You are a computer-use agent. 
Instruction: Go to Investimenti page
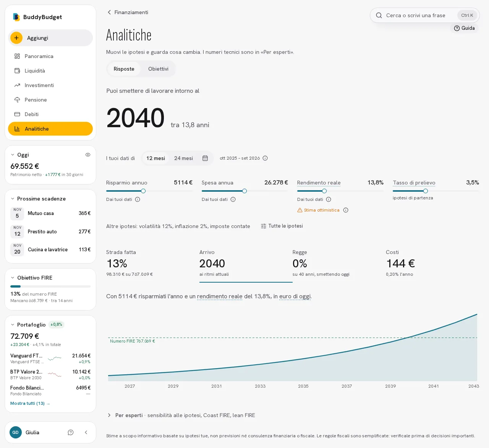coord(50,85)
